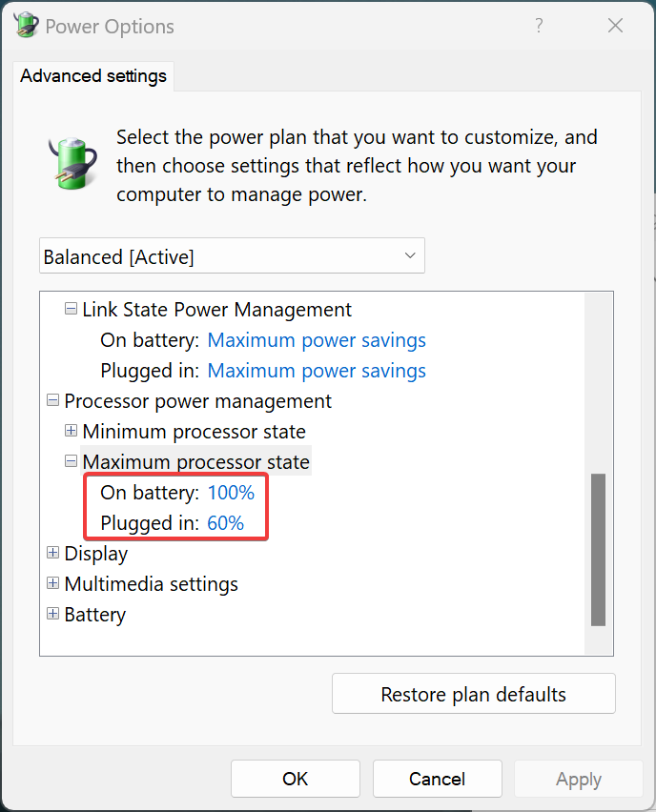Collapse the Maximum processor state node
This screenshot has height=812, width=656.
(x=71, y=461)
